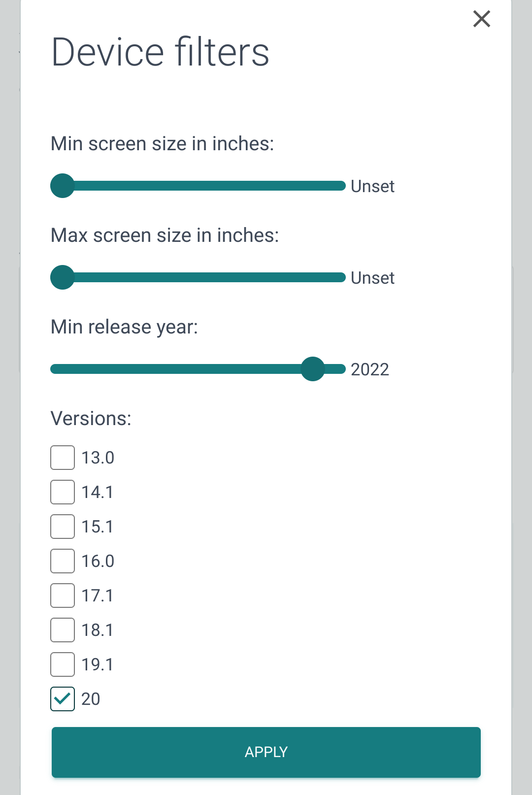Screen dimensions: 532x795
Task: Click start of Min release year track
Action: click(x=54, y=369)
